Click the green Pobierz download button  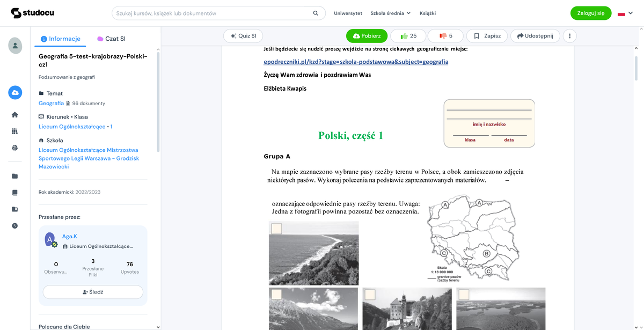[367, 36]
